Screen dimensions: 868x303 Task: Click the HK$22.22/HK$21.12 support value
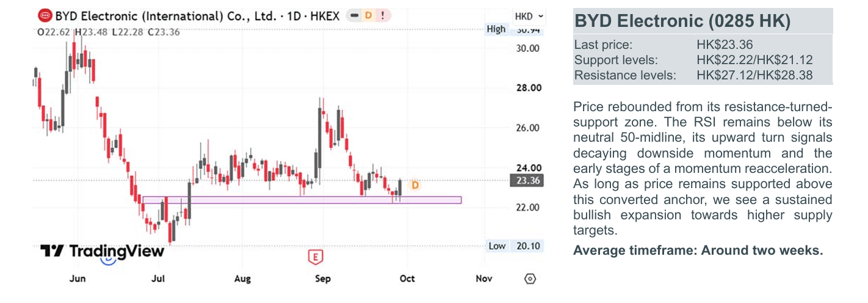coord(754,60)
